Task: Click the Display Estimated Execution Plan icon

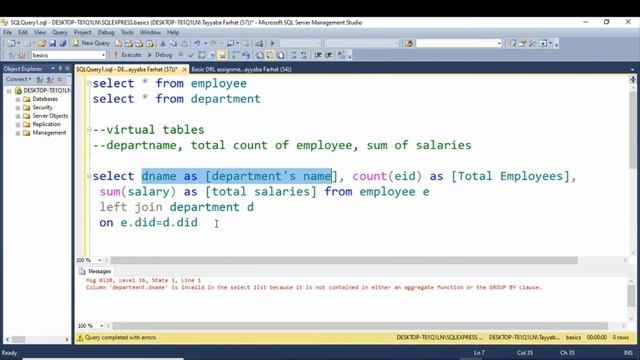Action: point(202,55)
